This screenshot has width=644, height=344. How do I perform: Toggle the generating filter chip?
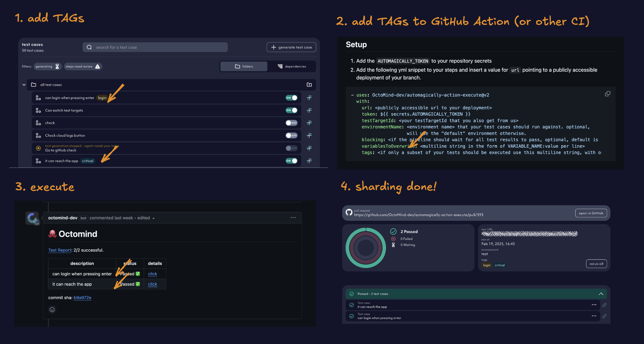[x=48, y=66]
